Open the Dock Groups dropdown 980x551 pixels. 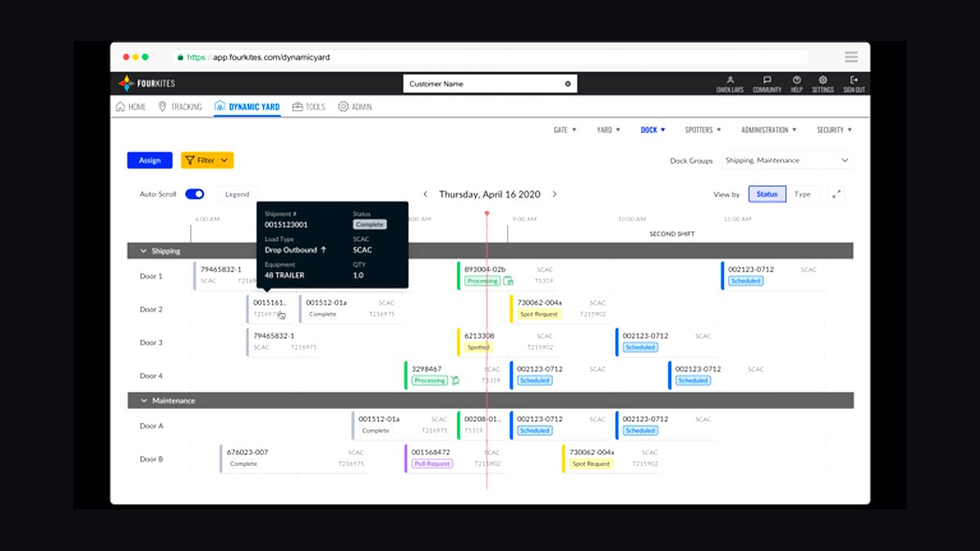tap(788, 161)
